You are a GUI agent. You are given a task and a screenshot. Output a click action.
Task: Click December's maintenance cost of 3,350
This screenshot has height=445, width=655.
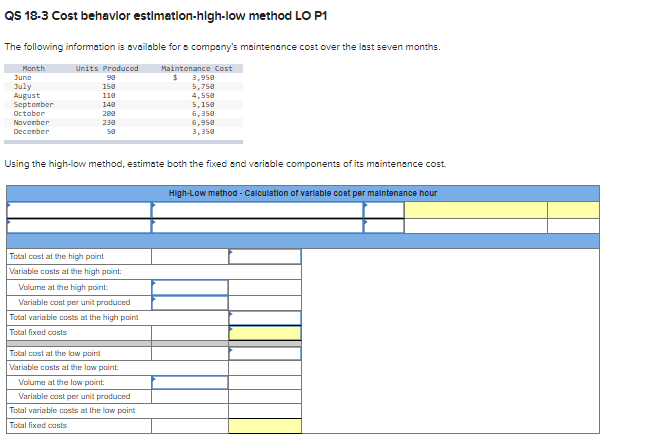coord(203,132)
